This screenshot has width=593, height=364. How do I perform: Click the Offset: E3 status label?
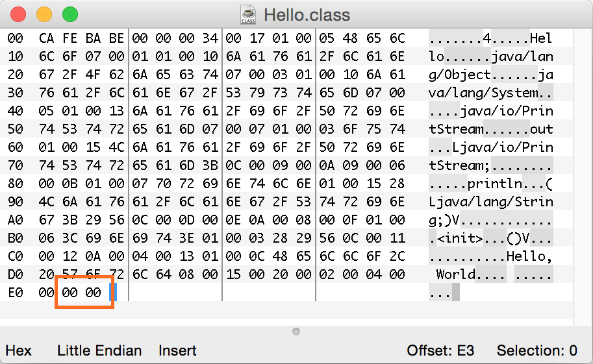coord(440,351)
